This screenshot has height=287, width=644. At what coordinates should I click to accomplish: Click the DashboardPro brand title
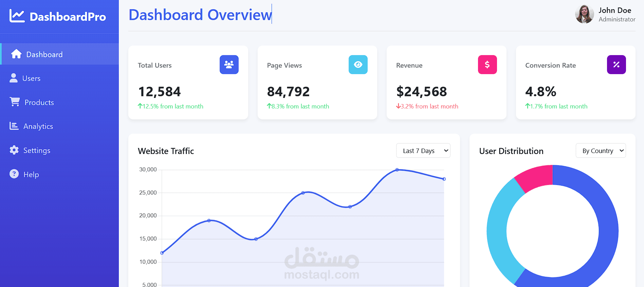point(68,17)
